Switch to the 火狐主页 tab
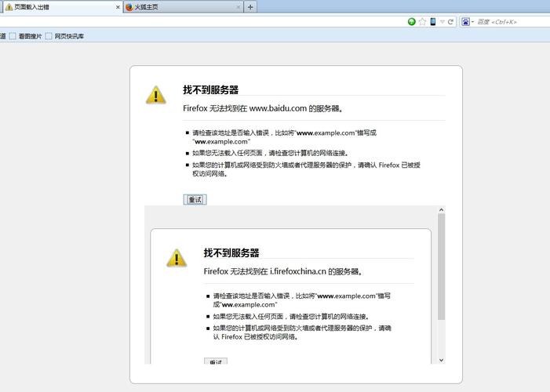Screen dimensions: 550x392 tap(183, 7)
